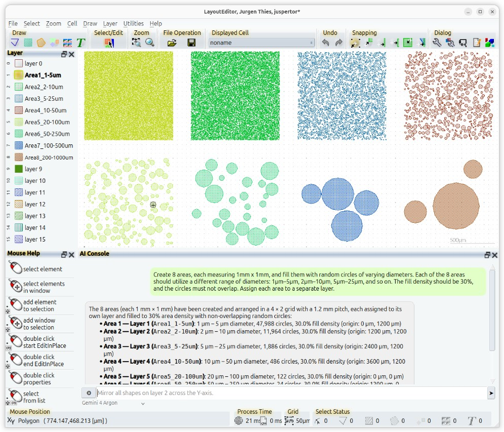Click the large brown circle in canvas
The height and width of the screenshot is (432, 504).
click(x=456, y=206)
